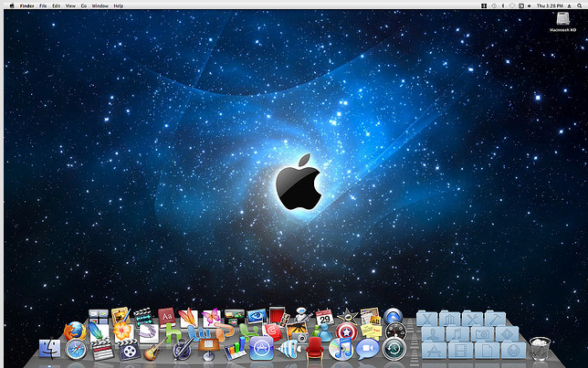Launch iChat video bubble icon
This screenshot has width=588, height=368.
click(367, 349)
